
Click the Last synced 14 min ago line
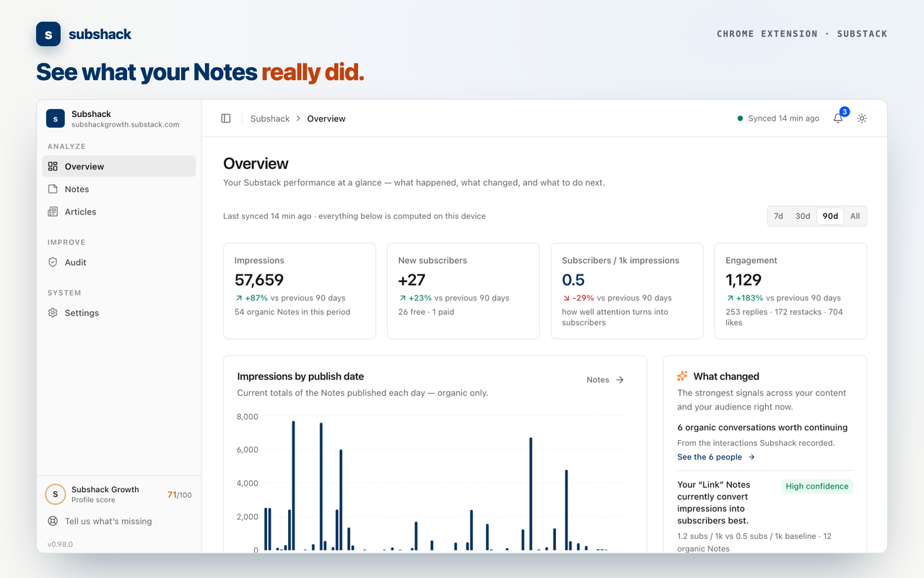point(354,216)
